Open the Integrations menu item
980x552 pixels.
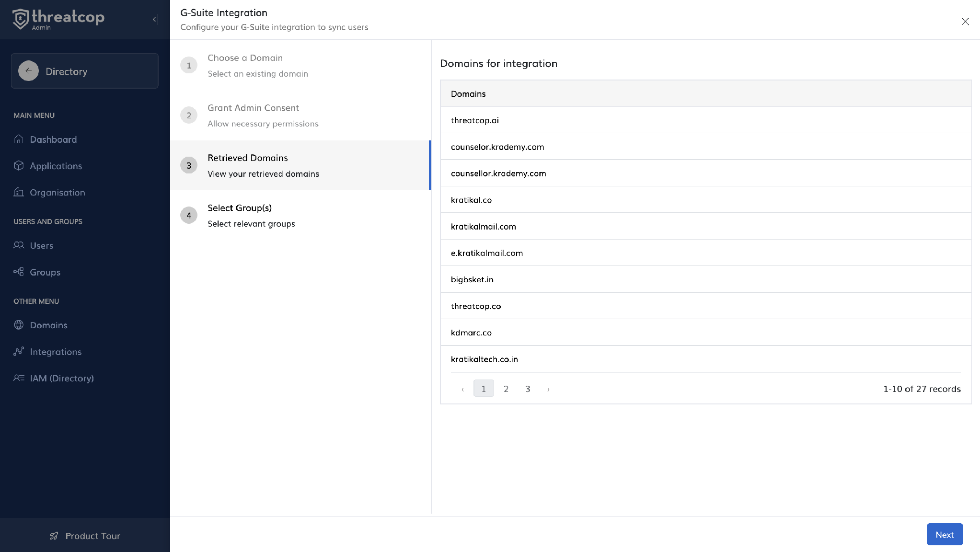pyautogui.click(x=56, y=351)
